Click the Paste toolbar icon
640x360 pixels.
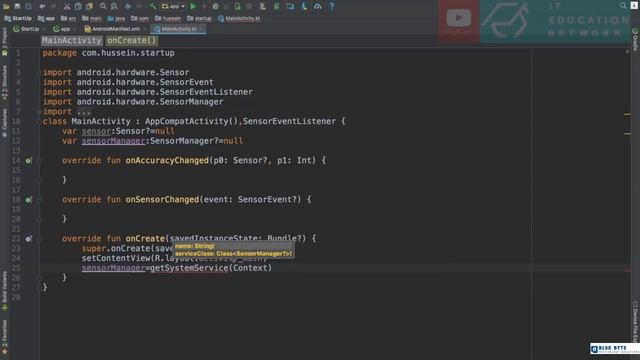(89, 7)
